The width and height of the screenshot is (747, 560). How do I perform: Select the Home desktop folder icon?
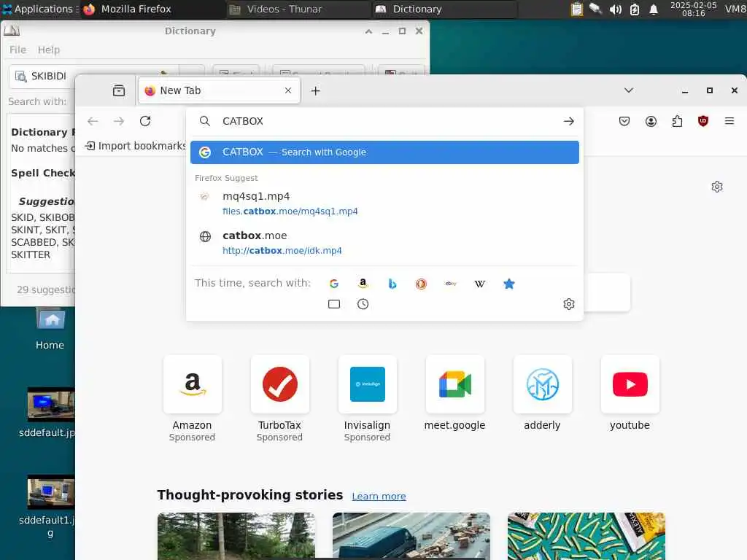point(50,329)
